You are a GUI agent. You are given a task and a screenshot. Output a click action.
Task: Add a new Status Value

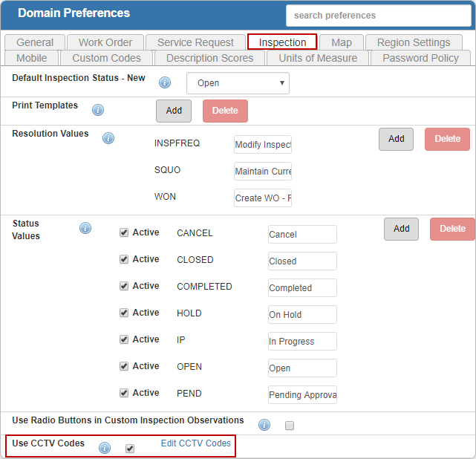[401, 229]
